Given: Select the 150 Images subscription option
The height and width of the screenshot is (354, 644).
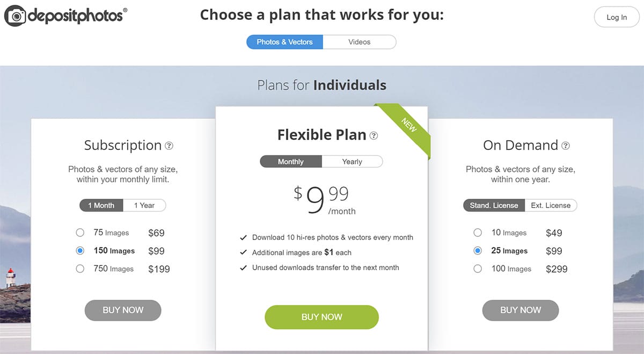Looking at the screenshot, I should coord(80,251).
